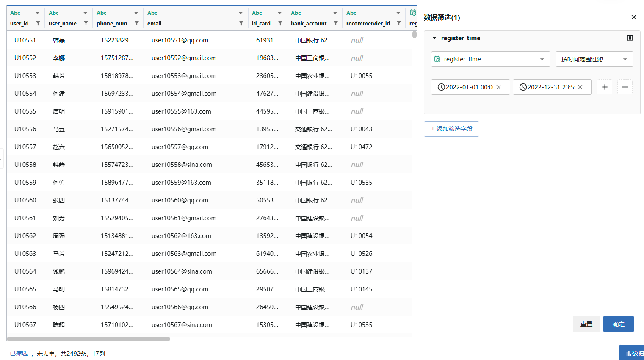Open filter icon for user_name column
644x360 pixels.
tap(86, 23)
